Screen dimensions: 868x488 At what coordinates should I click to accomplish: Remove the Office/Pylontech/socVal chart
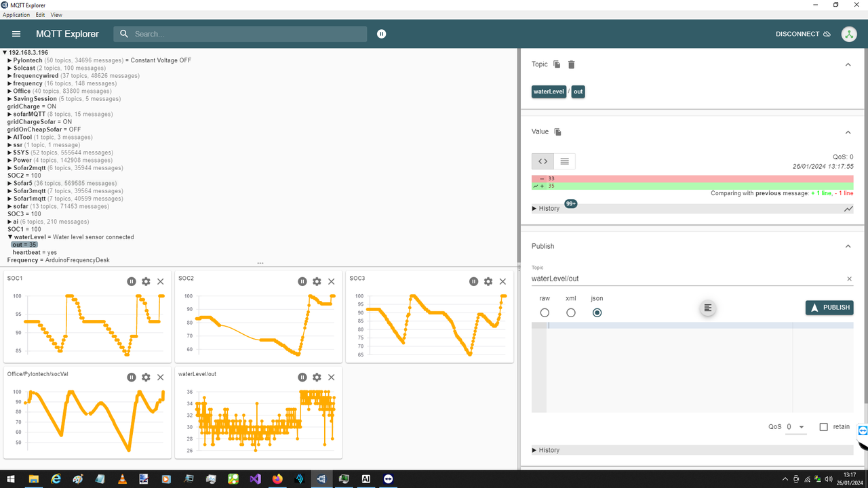[x=161, y=377]
